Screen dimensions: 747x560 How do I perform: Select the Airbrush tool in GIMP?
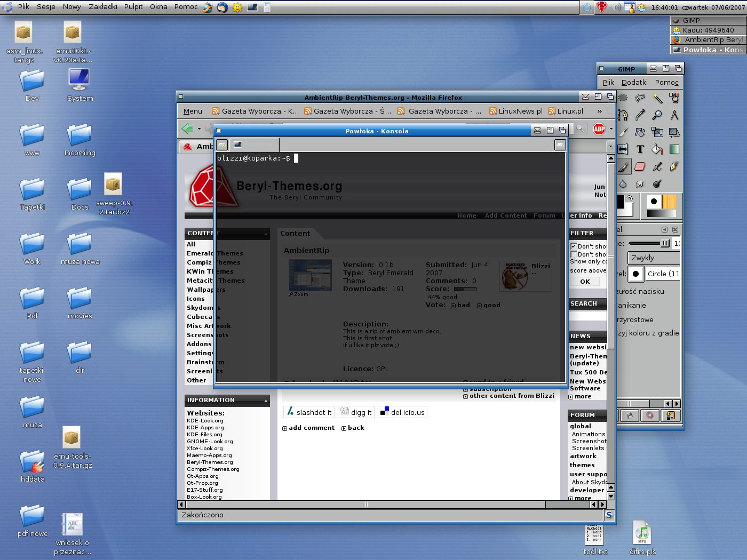click(x=657, y=166)
